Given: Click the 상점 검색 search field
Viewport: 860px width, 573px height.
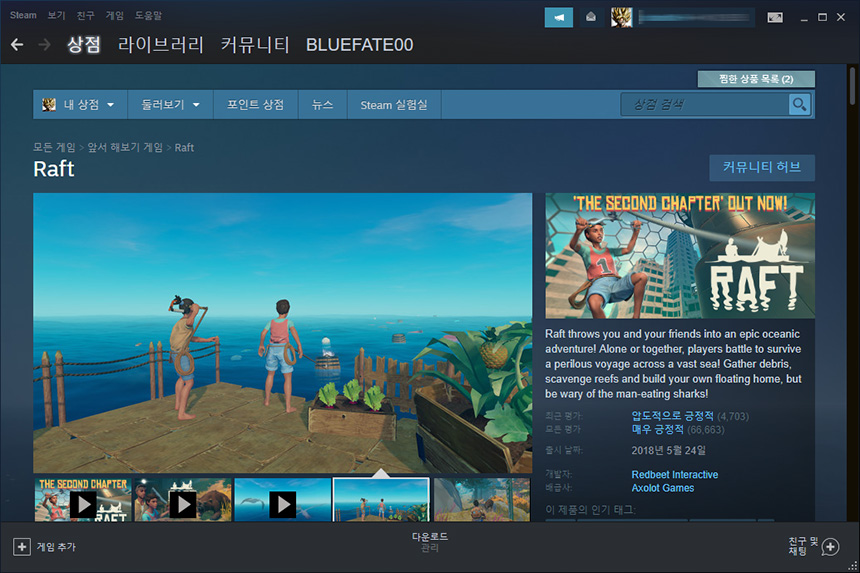Looking at the screenshot, I should (x=705, y=104).
